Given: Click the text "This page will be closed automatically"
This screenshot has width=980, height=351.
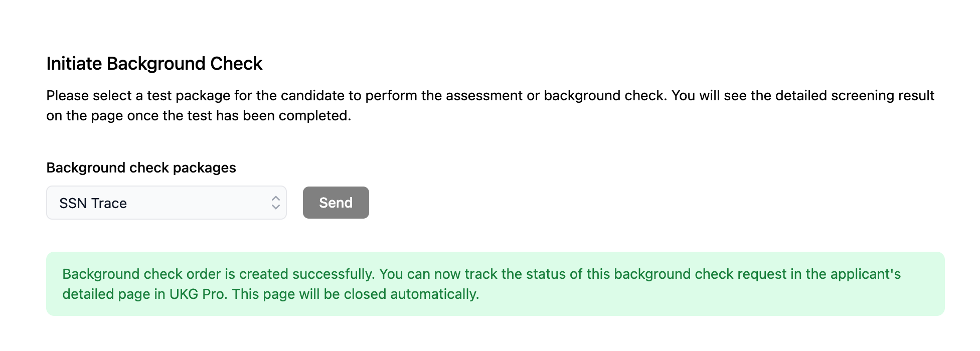Looking at the screenshot, I should click(x=355, y=294).
